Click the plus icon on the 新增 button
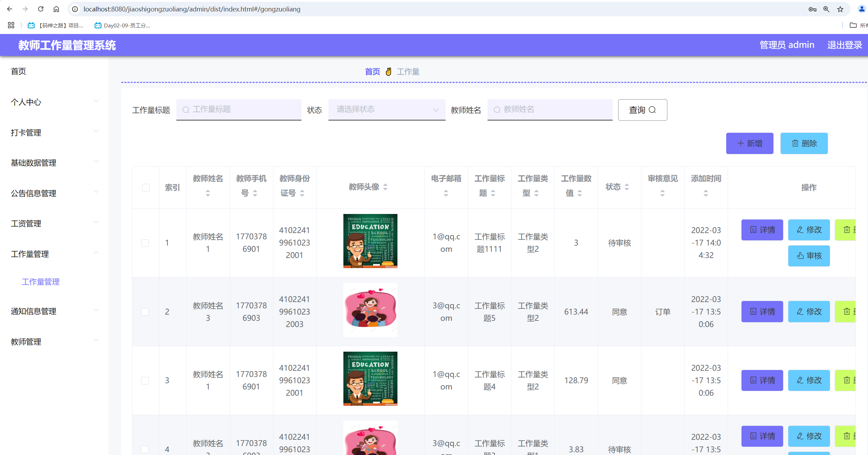 [x=741, y=143]
